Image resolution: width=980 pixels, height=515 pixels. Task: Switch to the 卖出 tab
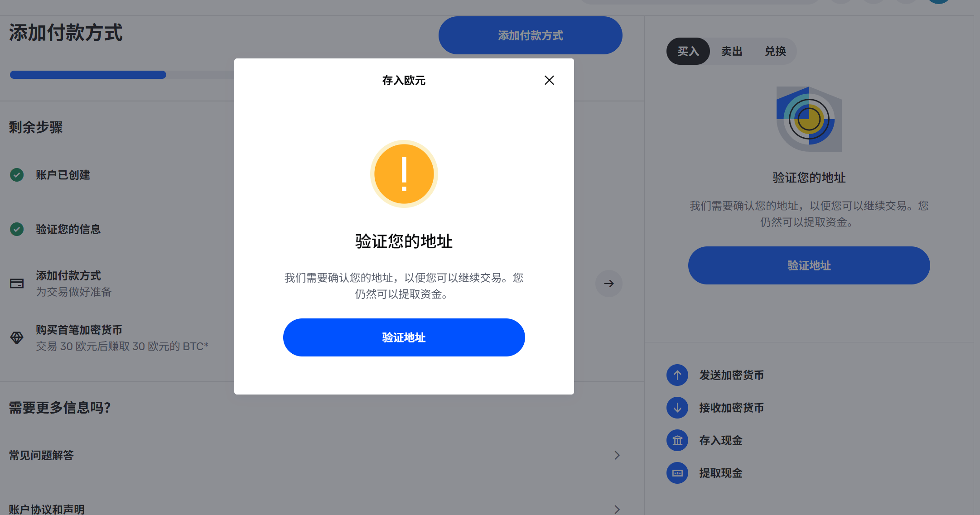point(731,51)
